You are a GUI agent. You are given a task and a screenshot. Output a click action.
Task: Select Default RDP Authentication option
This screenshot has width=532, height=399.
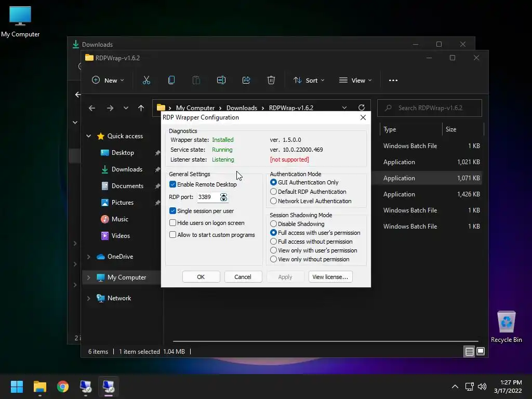click(x=273, y=192)
